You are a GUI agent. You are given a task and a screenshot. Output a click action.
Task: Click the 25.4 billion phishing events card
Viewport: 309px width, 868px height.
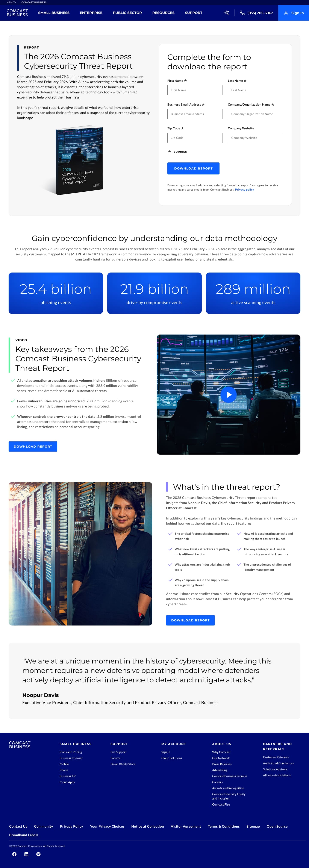click(x=56, y=293)
